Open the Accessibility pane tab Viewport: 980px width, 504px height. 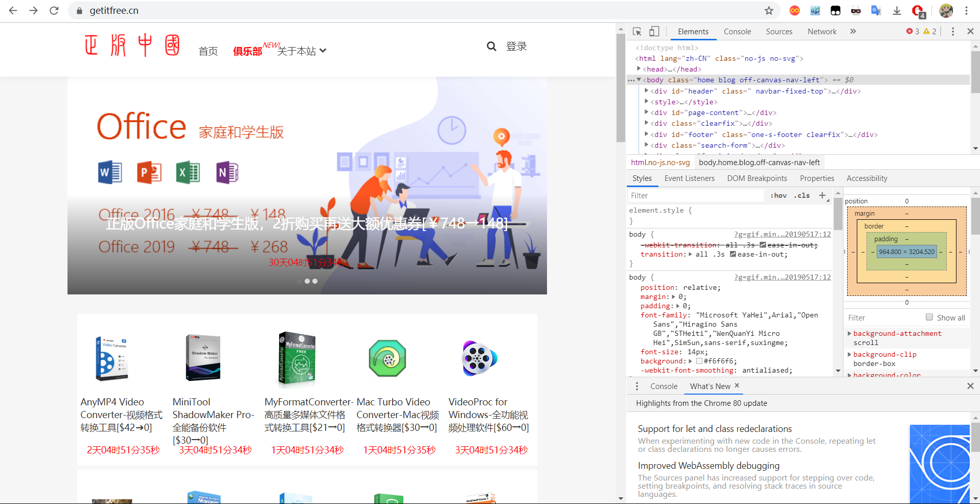point(867,178)
